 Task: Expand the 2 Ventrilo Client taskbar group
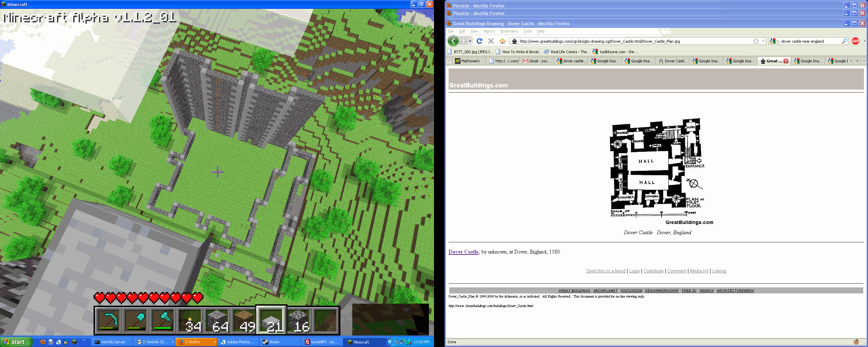[173, 342]
